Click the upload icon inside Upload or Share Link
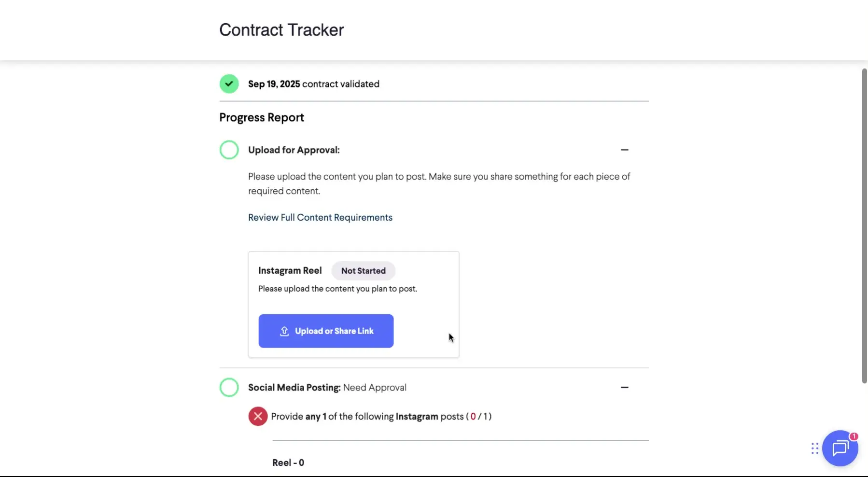 pos(284,331)
